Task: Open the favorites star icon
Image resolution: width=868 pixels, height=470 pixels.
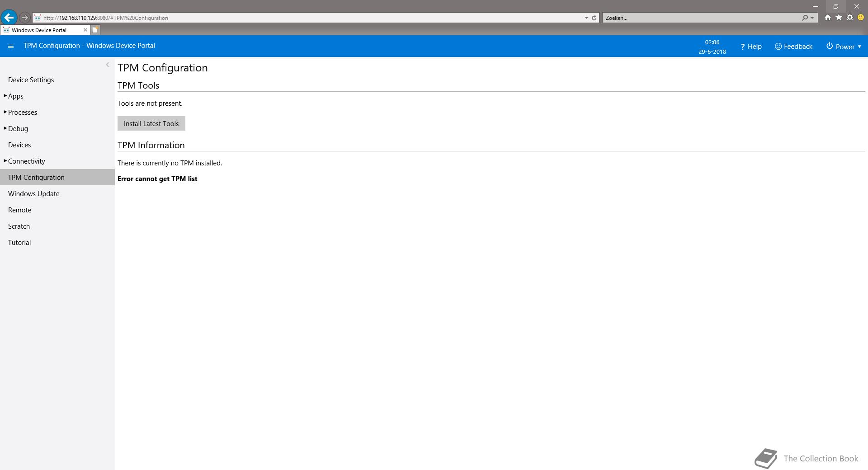Action: pyautogui.click(x=839, y=18)
